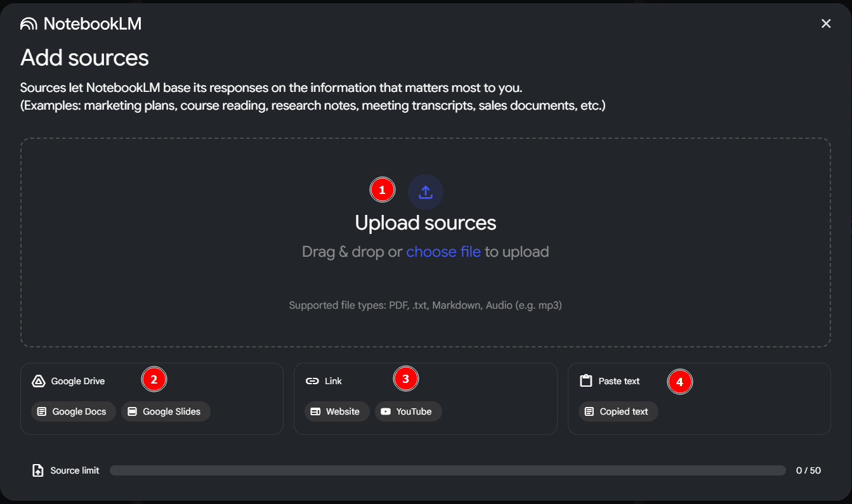The width and height of the screenshot is (852, 504).
Task: Click the supported file types line
Action: (426, 306)
